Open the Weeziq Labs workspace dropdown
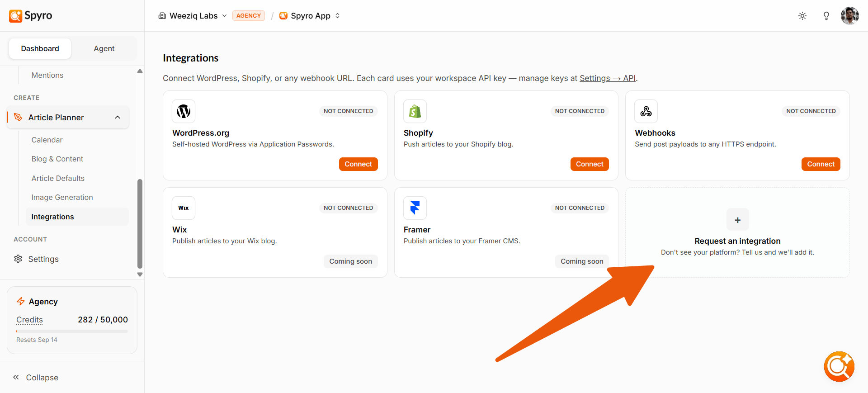 coord(193,16)
